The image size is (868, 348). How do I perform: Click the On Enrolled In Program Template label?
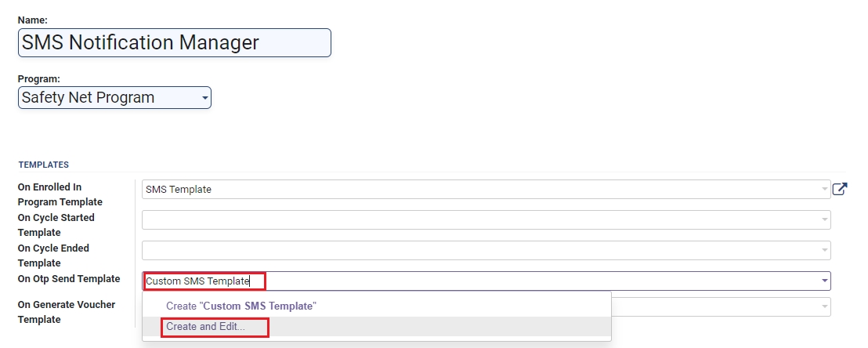[x=60, y=194]
